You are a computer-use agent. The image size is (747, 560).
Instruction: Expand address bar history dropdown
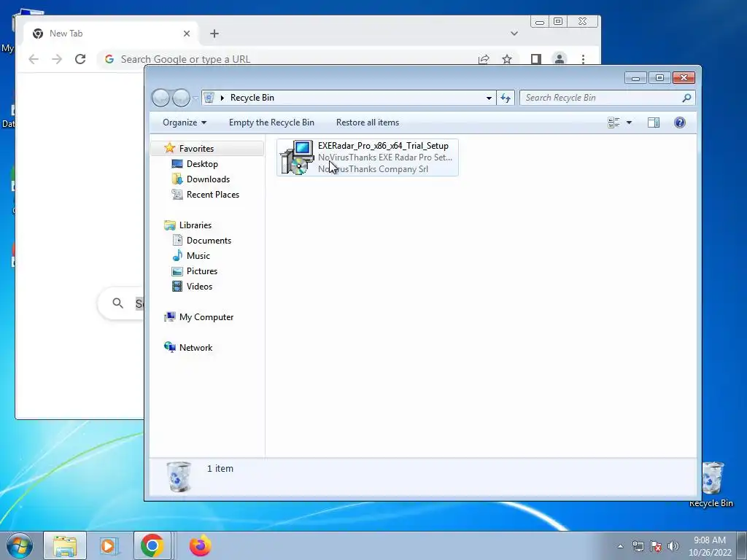pos(489,98)
